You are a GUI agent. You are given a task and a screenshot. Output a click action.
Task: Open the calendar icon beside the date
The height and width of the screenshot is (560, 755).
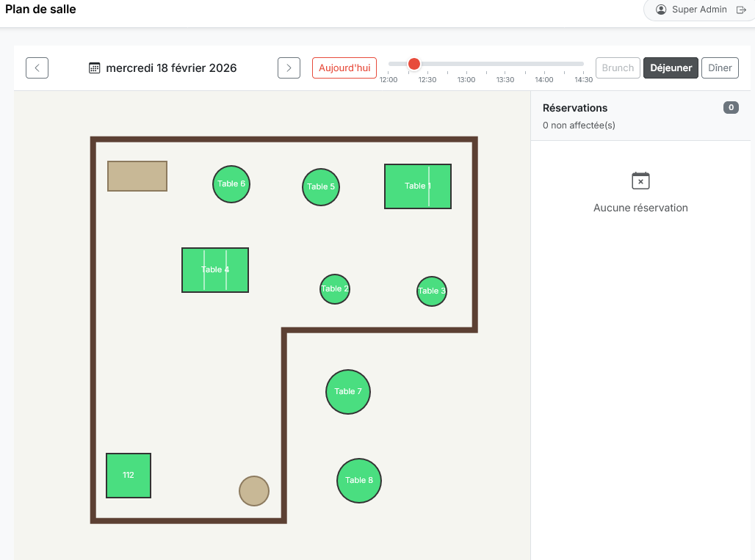(x=95, y=68)
